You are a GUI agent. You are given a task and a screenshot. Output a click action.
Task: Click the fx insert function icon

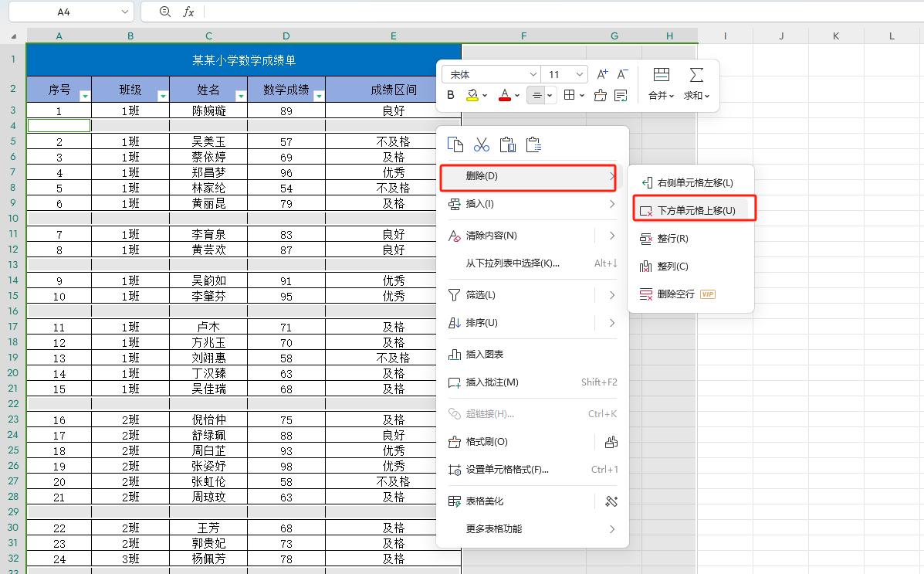click(188, 12)
